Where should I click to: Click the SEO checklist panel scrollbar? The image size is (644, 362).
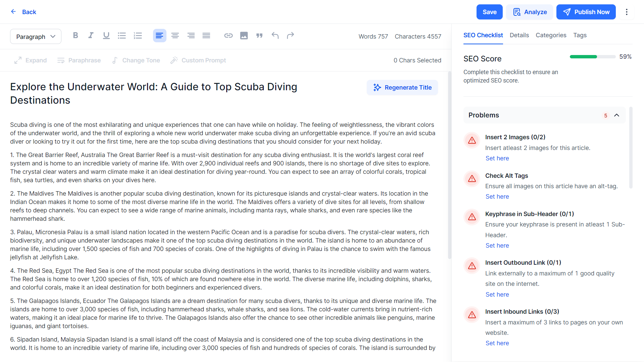click(631, 148)
